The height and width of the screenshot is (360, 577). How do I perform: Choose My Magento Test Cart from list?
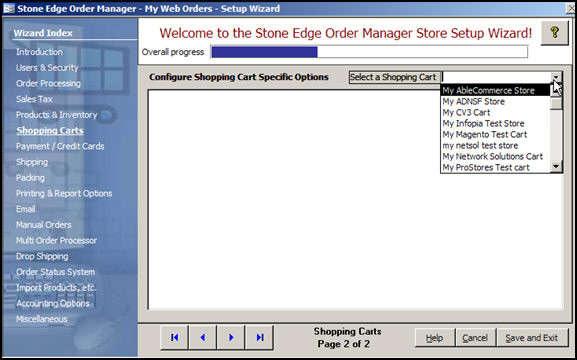click(495, 134)
